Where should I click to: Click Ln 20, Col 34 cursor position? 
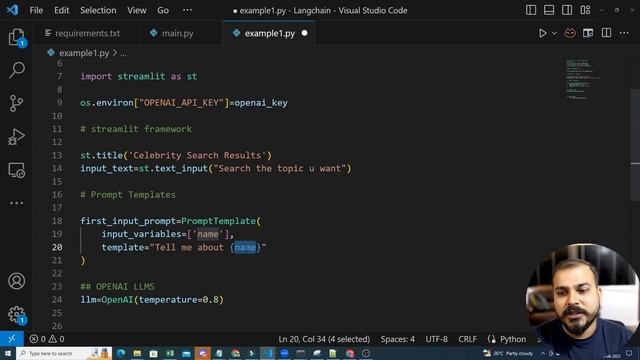click(x=324, y=339)
